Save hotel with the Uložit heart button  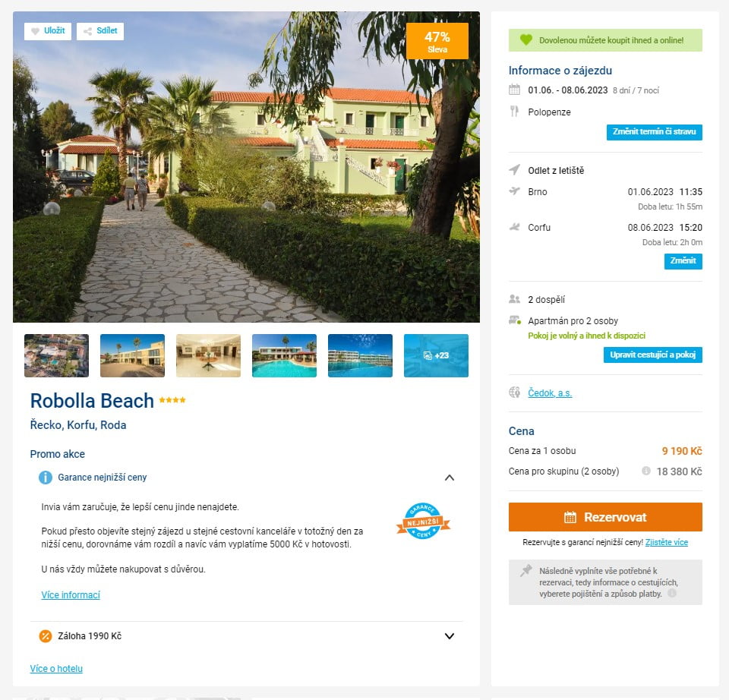click(x=47, y=31)
